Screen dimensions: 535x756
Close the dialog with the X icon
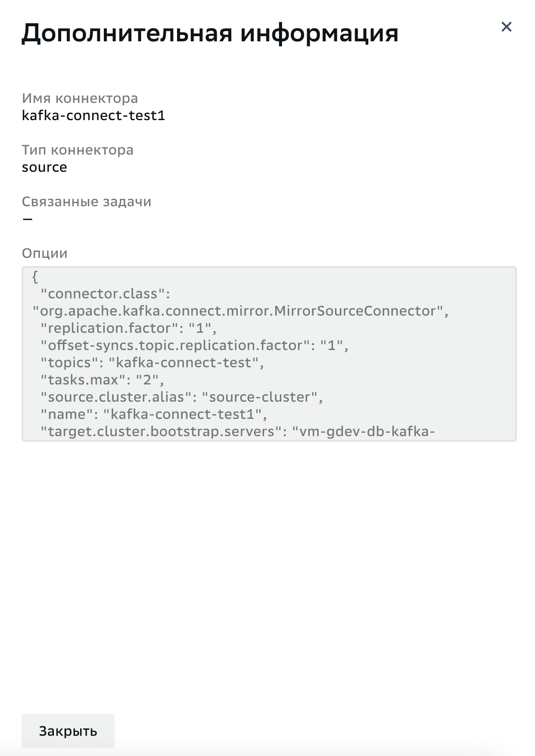pos(506,27)
